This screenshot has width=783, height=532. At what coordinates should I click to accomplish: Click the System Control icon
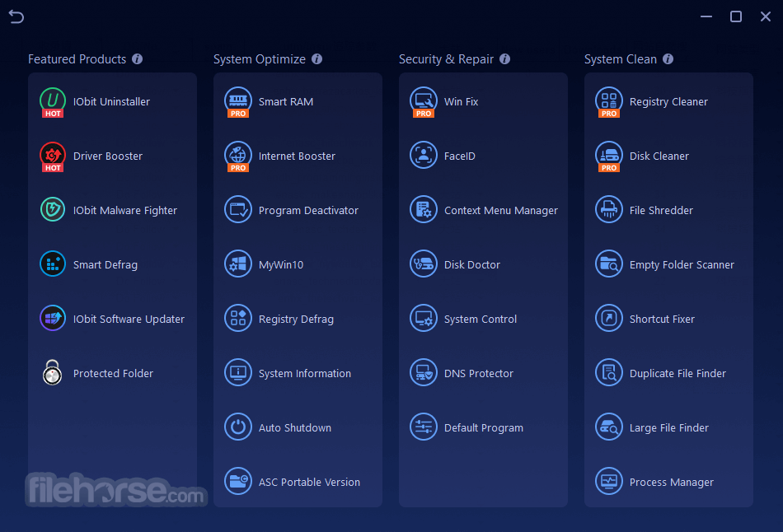tap(424, 319)
